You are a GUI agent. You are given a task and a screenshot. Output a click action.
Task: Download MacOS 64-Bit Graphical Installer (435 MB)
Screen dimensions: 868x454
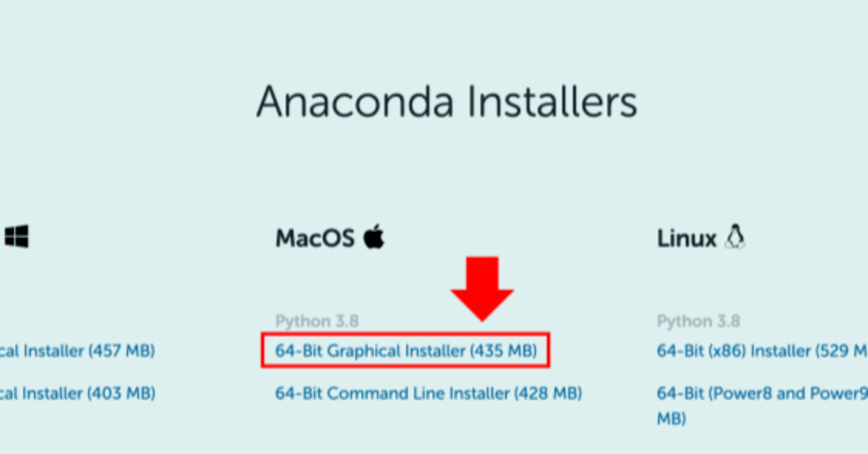click(x=405, y=351)
